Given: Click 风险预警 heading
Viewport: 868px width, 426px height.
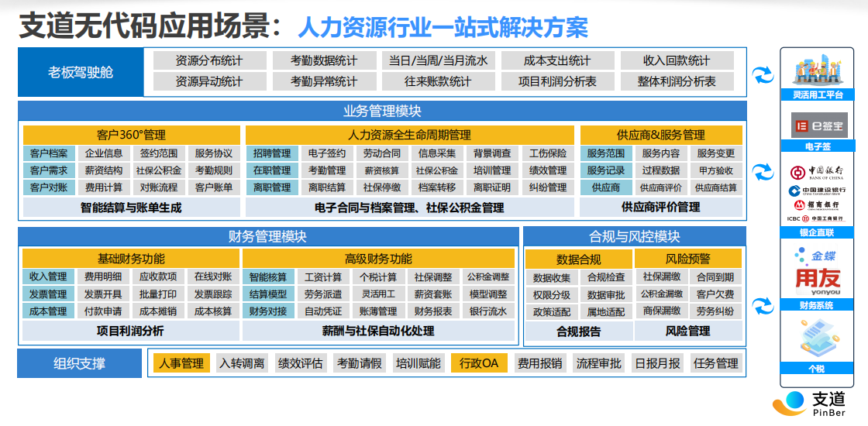Looking at the screenshot, I should (687, 259).
